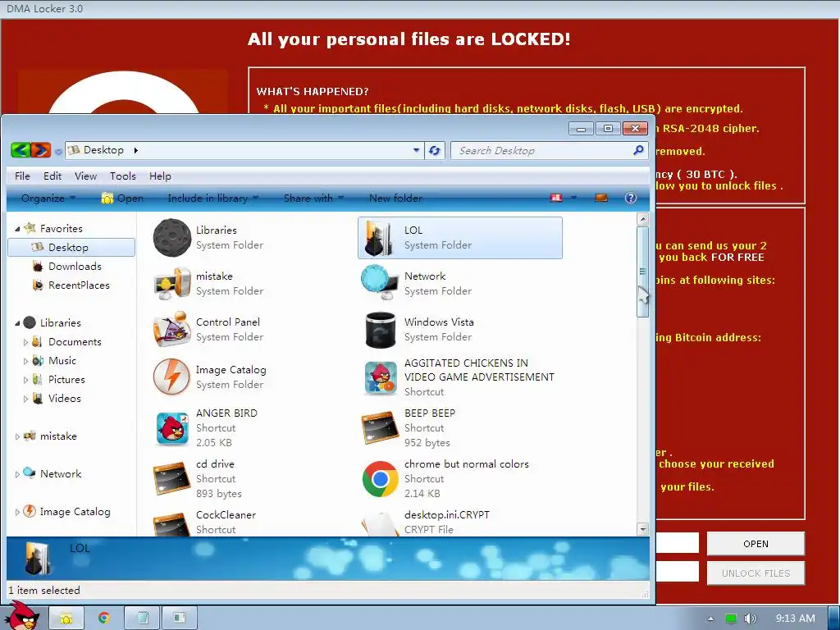Refresh the Desktop folder view
The width and height of the screenshot is (840, 630).
(435, 151)
